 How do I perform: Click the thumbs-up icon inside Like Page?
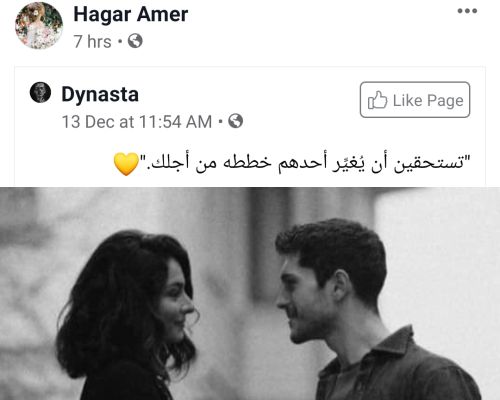click(x=377, y=100)
